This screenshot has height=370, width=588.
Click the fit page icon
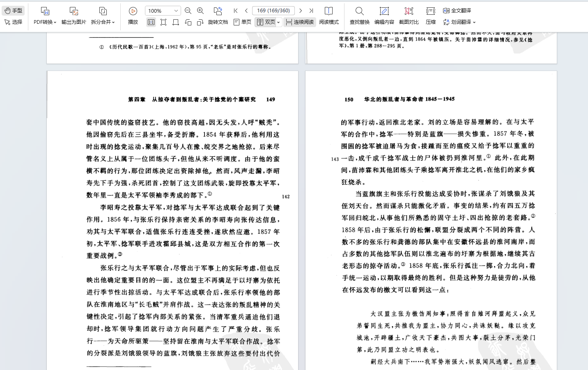click(163, 22)
